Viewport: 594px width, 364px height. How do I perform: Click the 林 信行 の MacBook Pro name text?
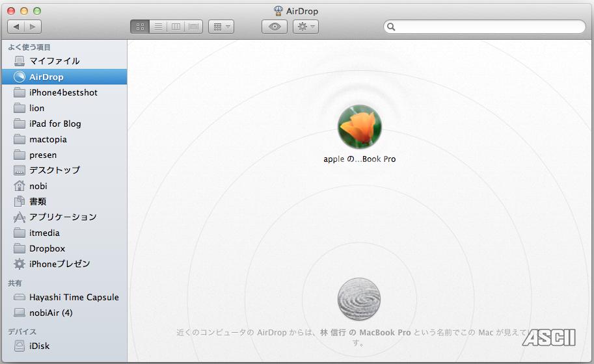(366, 333)
